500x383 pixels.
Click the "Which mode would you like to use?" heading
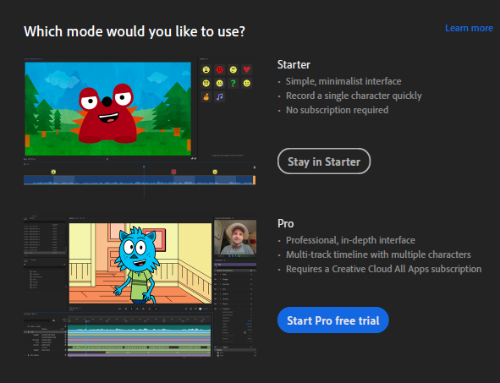point(134,32)
